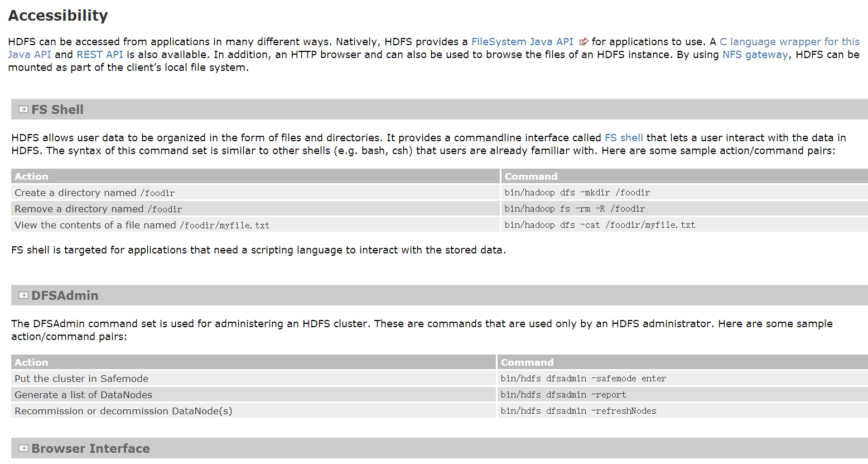Click 'Generate a list of DataNodes' cell
This screenshot has width=868, height=464.
(83, 395)
